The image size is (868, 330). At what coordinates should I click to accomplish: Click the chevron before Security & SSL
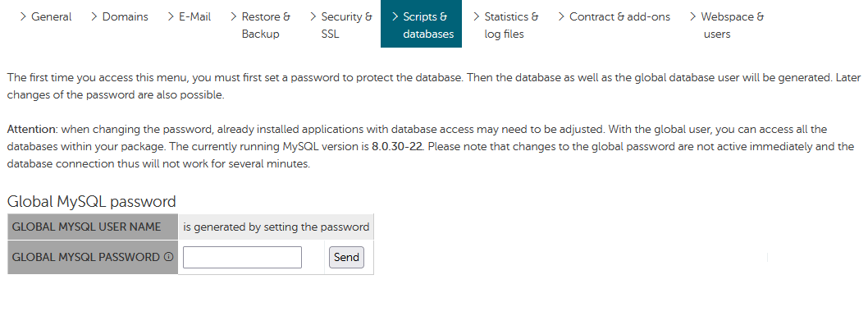313,16
